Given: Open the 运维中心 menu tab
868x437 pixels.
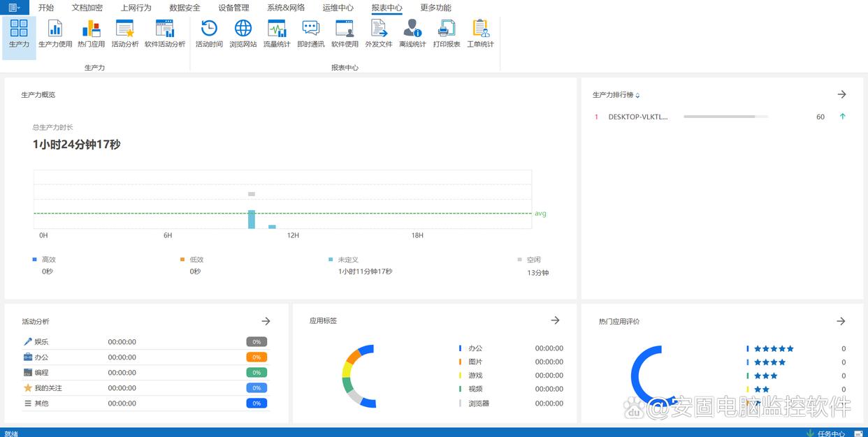Looking at the screenshot, I should coord(338,8).
